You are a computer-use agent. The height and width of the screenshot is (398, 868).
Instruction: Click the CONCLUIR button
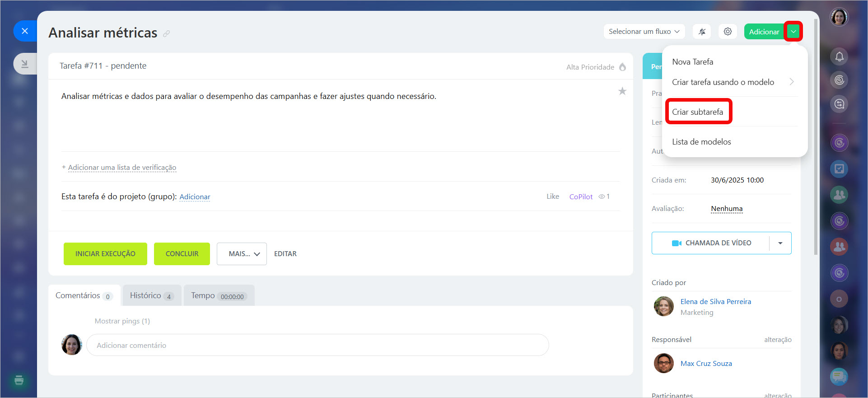pyautogui.click(x=182, y=254)
